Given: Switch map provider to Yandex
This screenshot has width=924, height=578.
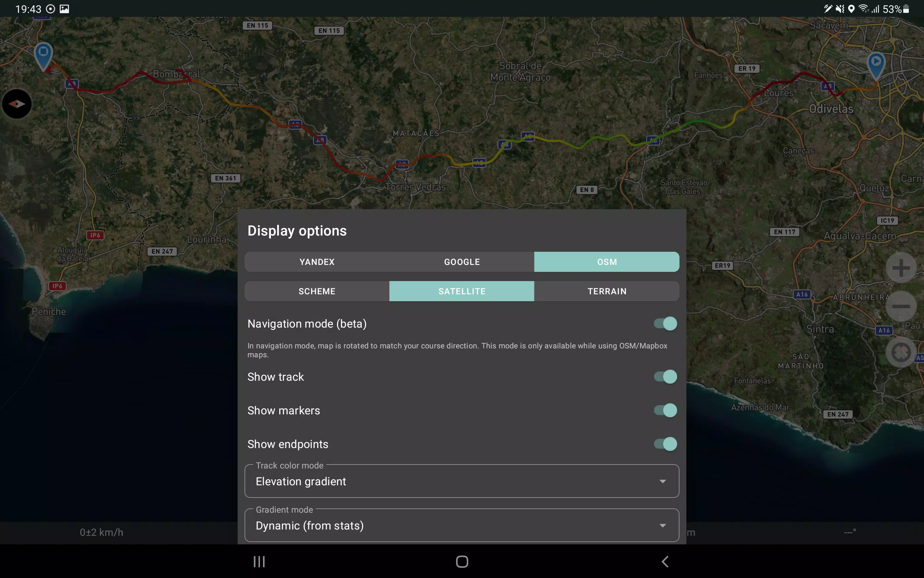Looking at the screenshot, I should 316,262.
